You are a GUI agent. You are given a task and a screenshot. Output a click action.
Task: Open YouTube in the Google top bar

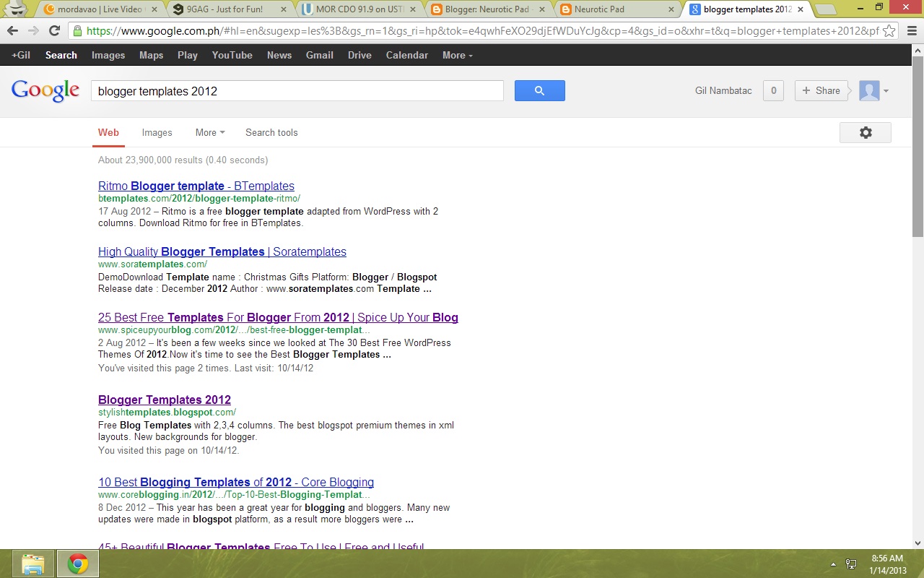click(x=232, y=55)
